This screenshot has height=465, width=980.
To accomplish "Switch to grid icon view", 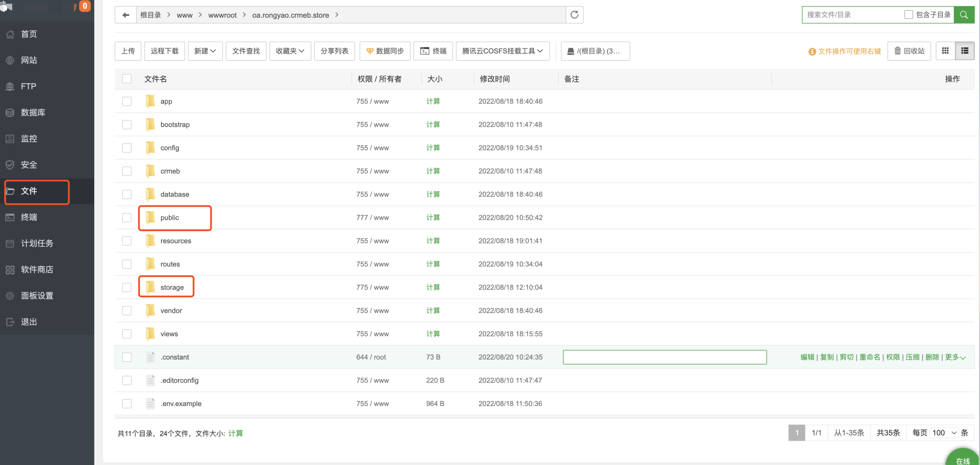I will [945, 51].
